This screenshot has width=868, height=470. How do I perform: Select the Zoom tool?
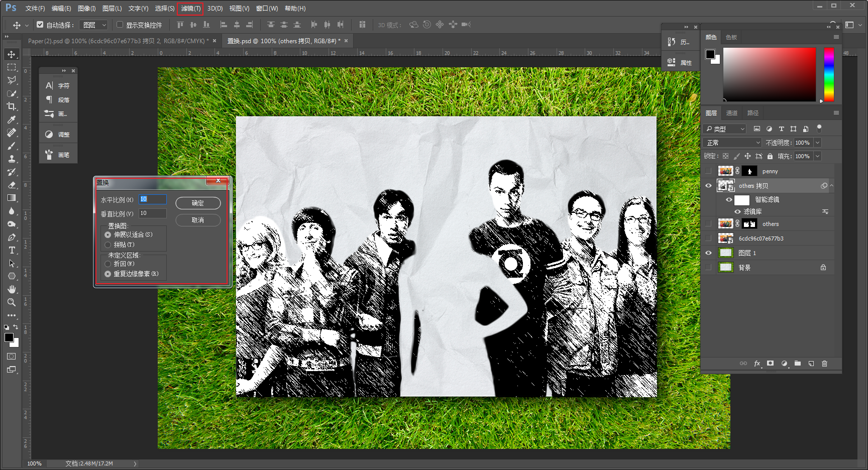coord(12,302)
